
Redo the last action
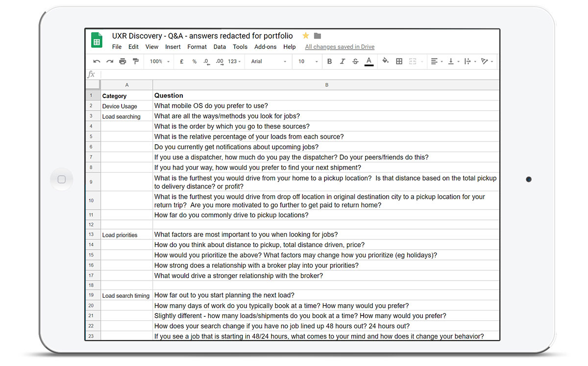click(x=110, y=61)
